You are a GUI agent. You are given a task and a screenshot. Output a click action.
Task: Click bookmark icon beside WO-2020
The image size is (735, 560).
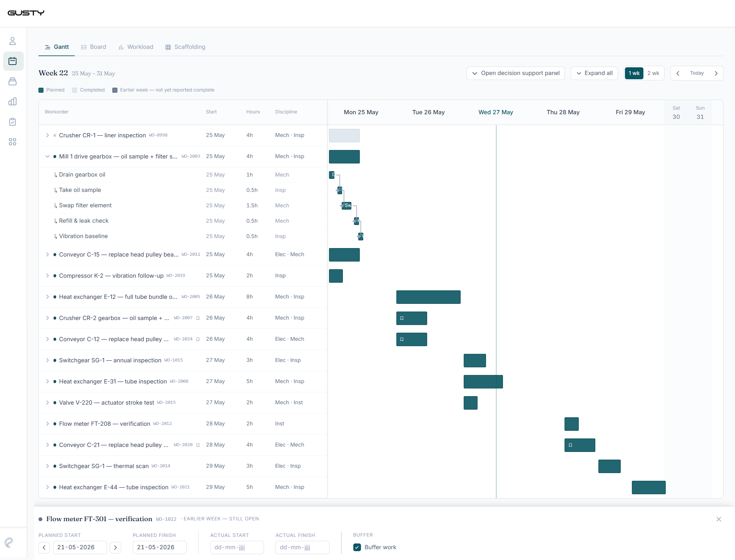[x=198, y=445]
